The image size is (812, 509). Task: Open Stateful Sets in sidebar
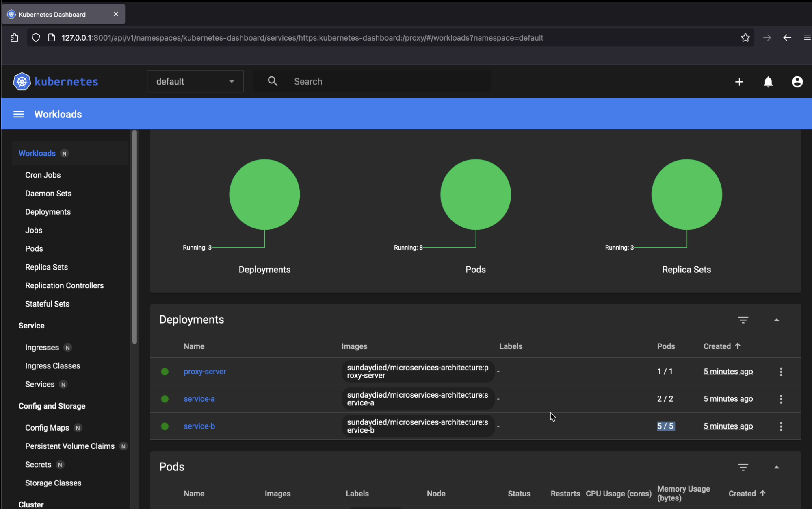pos(47,304)
